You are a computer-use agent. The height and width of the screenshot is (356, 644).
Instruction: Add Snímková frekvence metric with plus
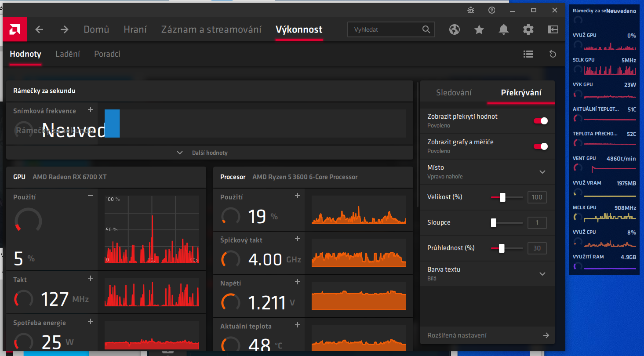(x=91, y=109)
